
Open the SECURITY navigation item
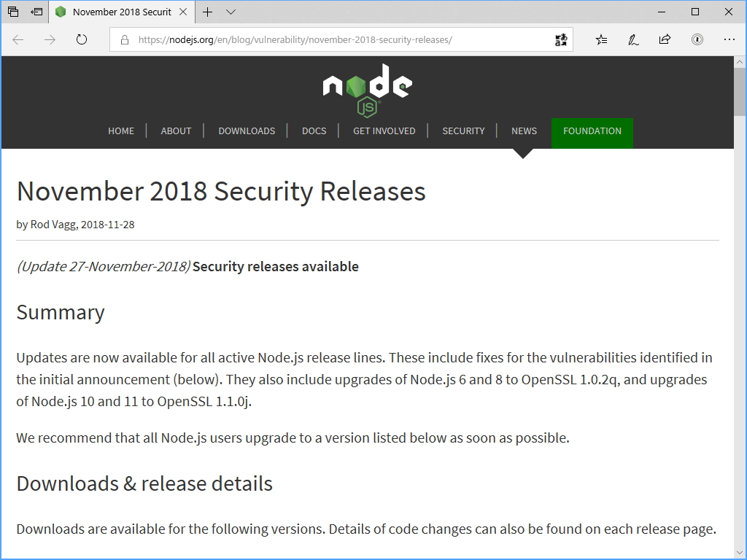tap(463, 131)
